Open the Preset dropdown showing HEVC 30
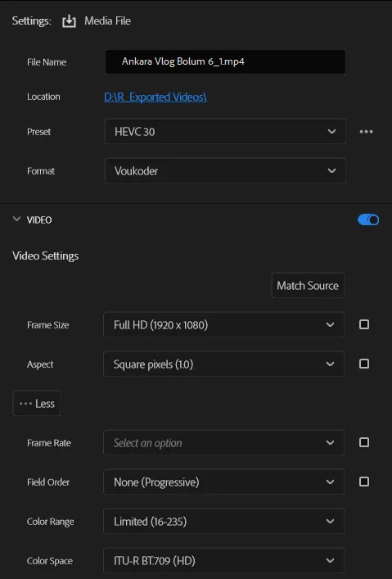The image size is (392, 579). coord(225,131)
